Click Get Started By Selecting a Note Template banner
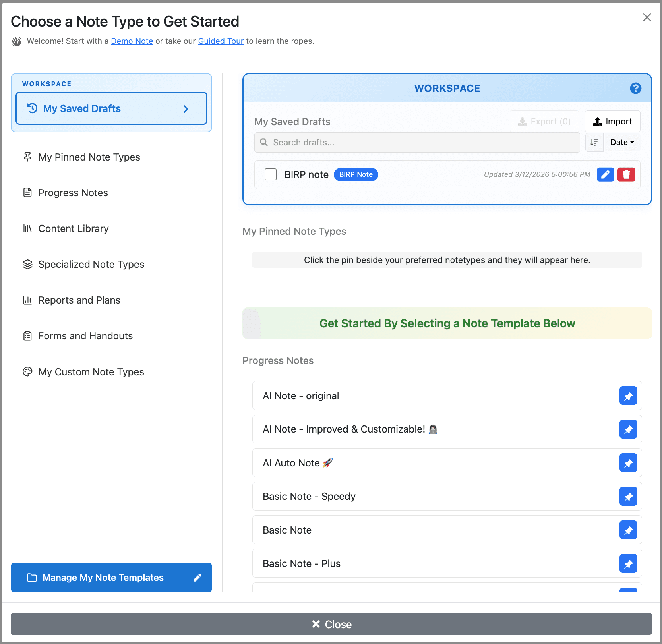Viewport: 662px width, 644px height. (447, 323)
